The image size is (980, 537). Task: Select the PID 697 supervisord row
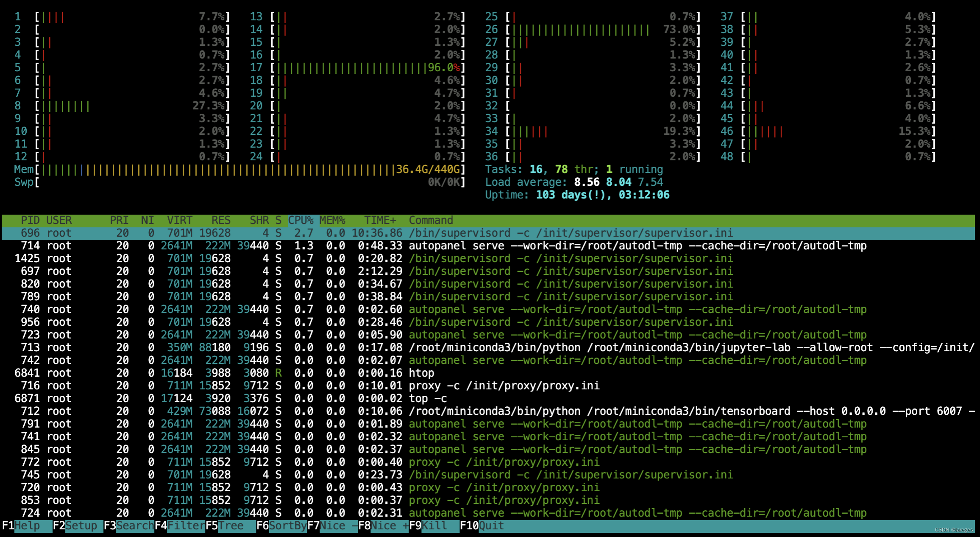(x=488, y=271)
